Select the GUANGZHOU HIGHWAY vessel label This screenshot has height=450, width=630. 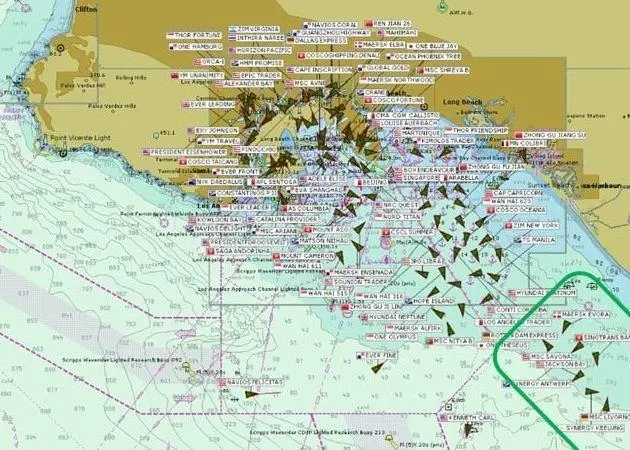click(331, 33)
